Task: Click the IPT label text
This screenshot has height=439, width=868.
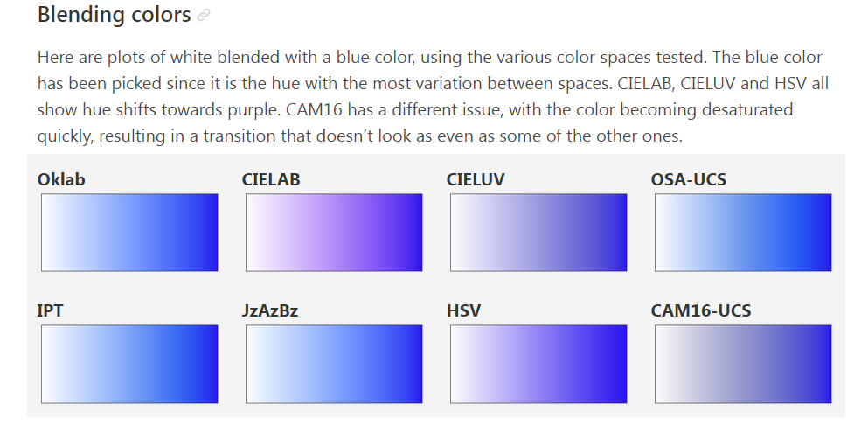Action: pyautogui.click(x=50, y=311)
